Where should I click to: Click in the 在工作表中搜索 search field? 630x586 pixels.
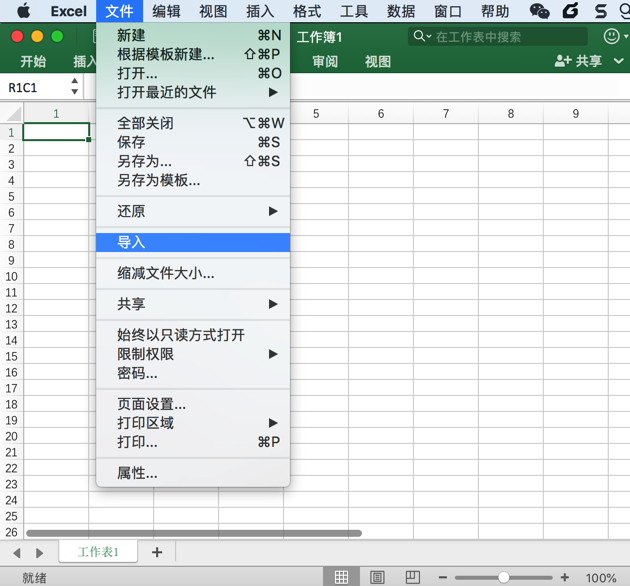tap(498, 37)
